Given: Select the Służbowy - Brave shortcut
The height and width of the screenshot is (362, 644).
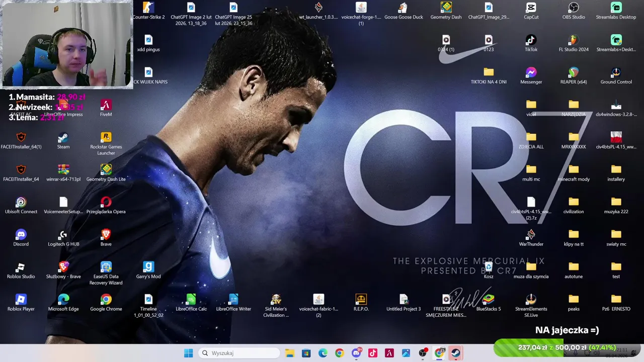Looking at the screenshot, I should (63, 270).
